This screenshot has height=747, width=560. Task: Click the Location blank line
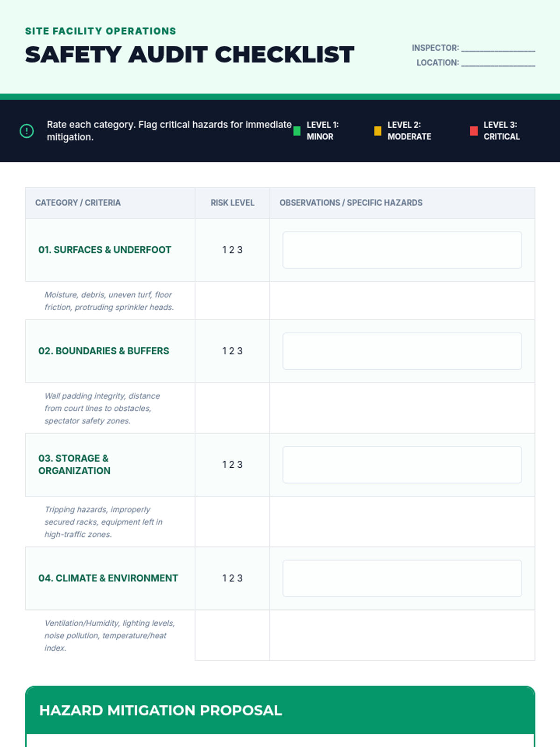pyautogui.click(x=498, y=63)
